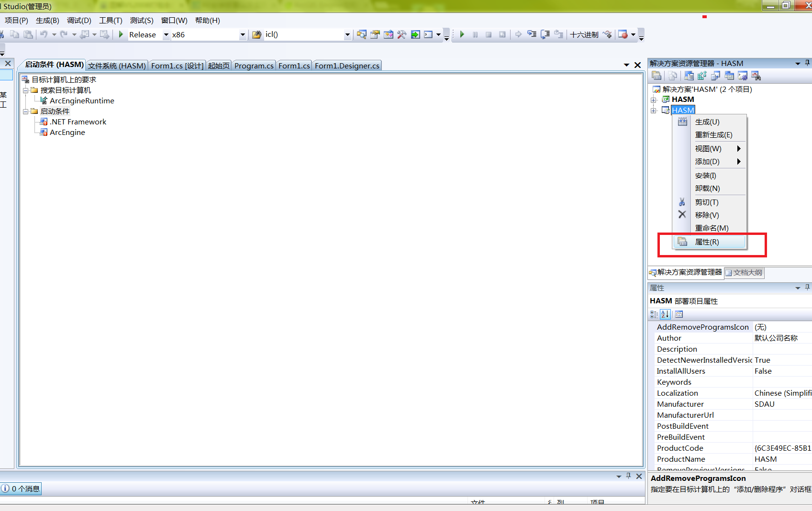Click the Undo toolbar icon

[44, 34]
